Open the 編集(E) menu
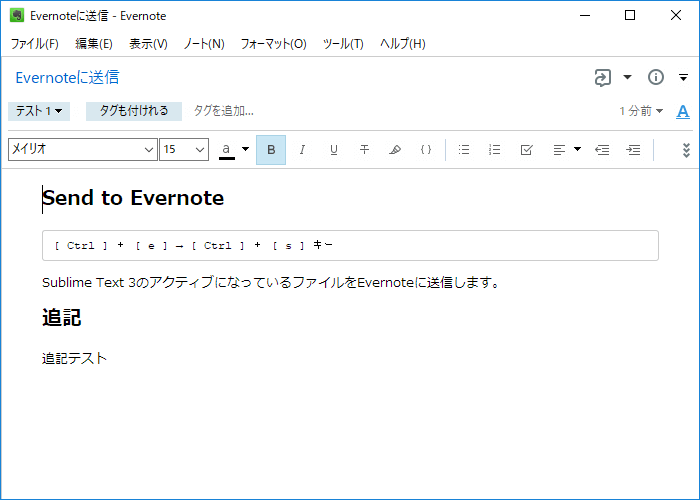The height and width of the screenshot is (500, 700). pos(94,44)
